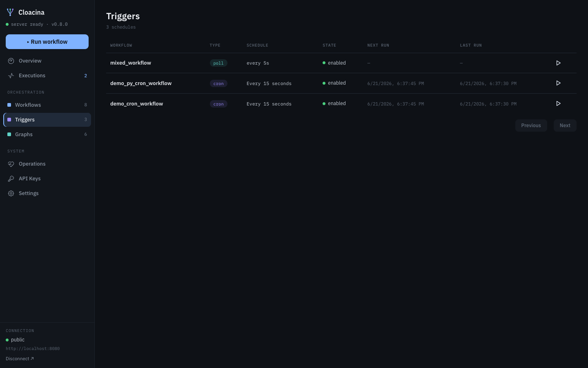Open the mixed_workflow trigger row
Viewport: 588px width, 368px height.
click(x=341, y=63)
